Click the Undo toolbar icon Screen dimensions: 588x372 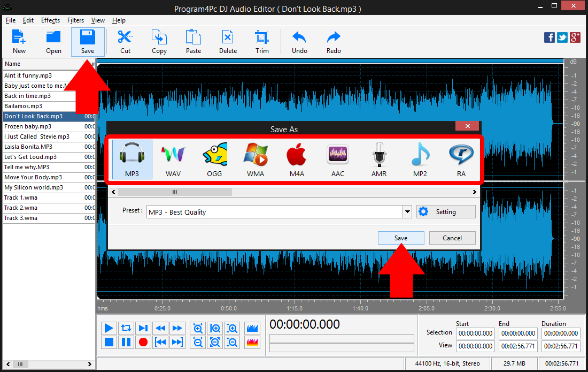tap(299, 41)
